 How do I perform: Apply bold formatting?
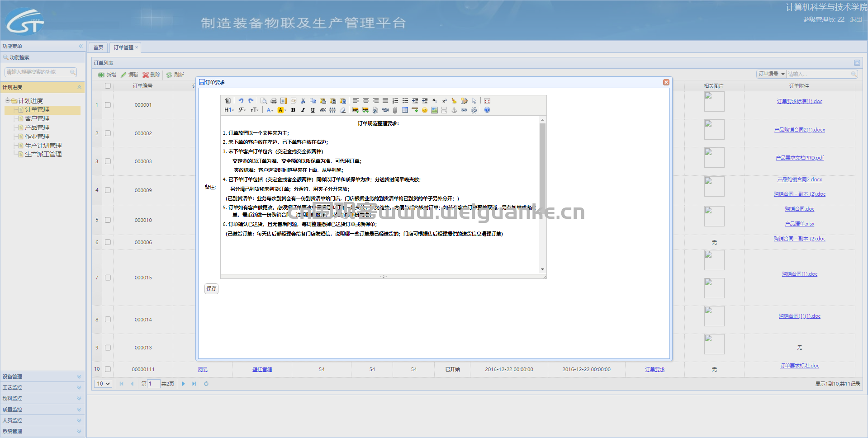pos(293,110)
